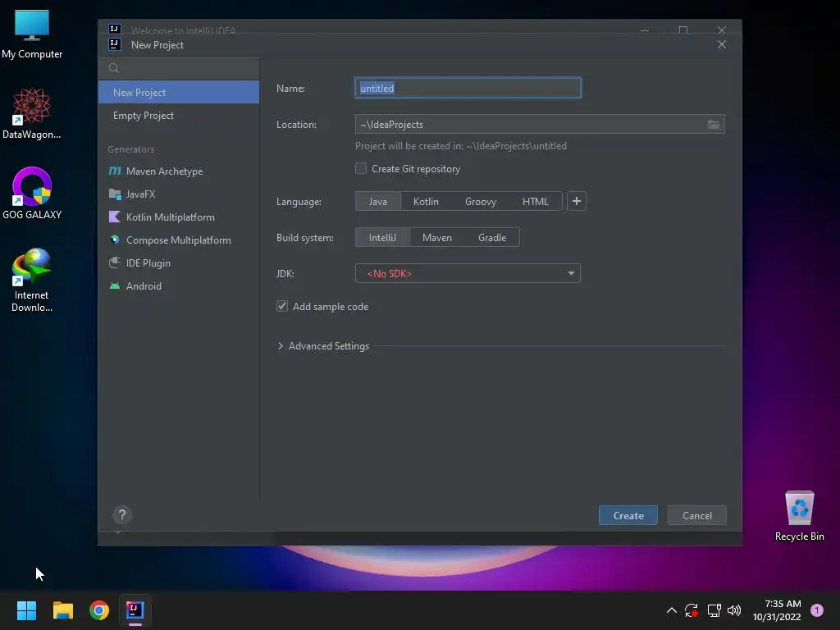Viewport: 840px width, 630px height.
Task: Browse for location with folder icon
Action: click(x=713, y=125)
